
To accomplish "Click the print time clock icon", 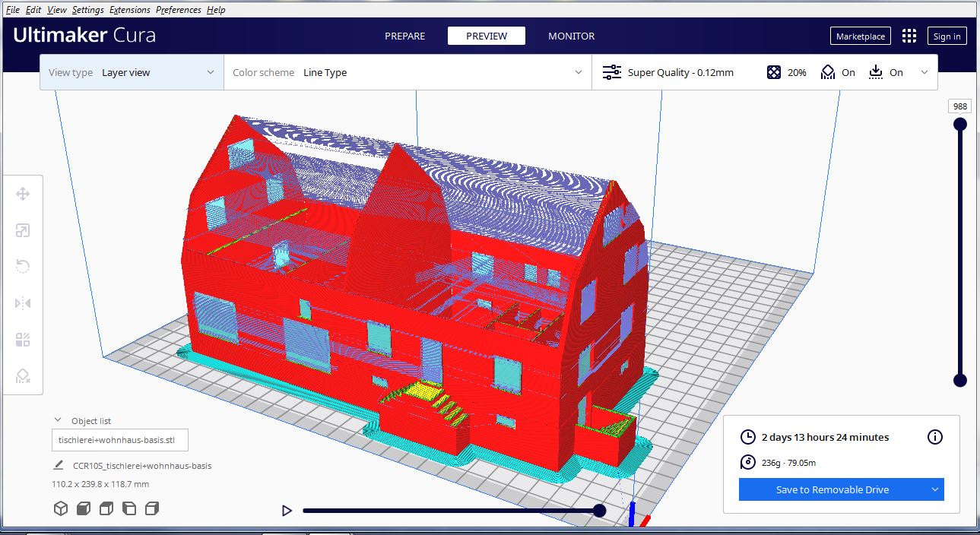I will click(748, 437).
